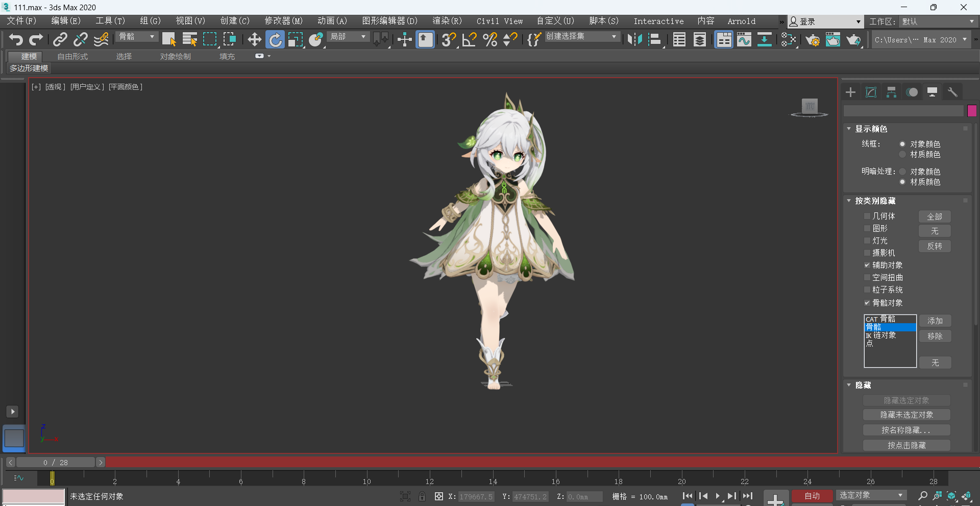This screenshot has height=506, width=980.
Task: Click the Redo arrow icon
Action: point(36,39)
